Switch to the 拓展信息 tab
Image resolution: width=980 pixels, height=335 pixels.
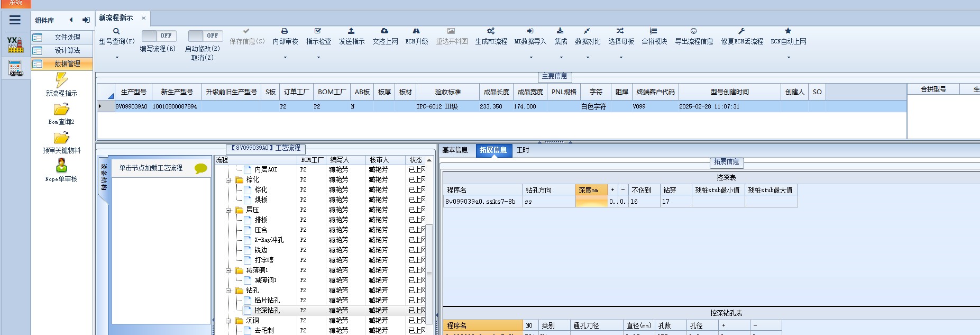(x=493, y=150)
